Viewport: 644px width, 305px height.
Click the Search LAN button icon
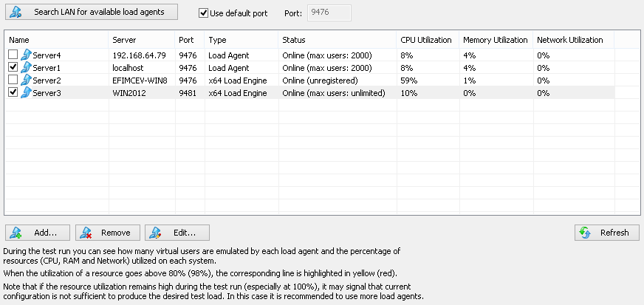tap(16, 13)
